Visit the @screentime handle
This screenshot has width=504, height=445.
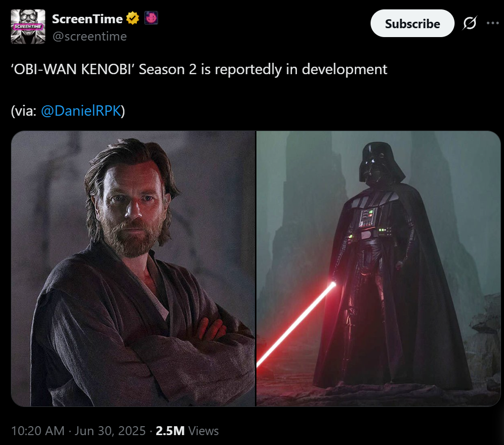(x=89, y=36)
